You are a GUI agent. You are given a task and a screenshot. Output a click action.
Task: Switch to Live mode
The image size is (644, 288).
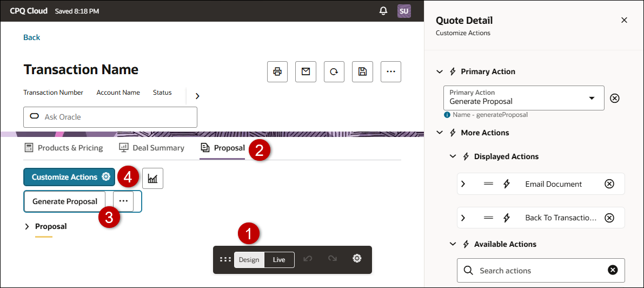279,260
